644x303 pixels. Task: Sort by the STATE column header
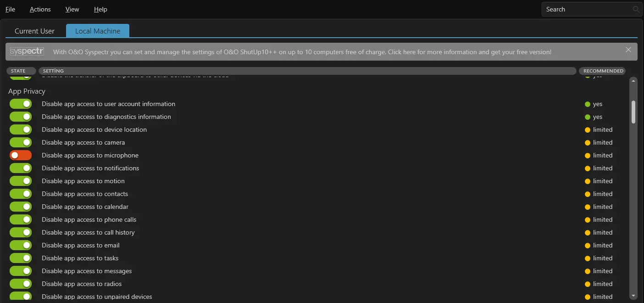click(x=21, y=71)
